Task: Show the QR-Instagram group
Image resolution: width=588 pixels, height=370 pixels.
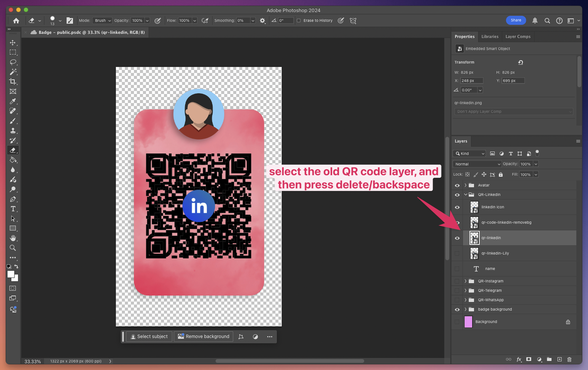Action: [457, 281]
